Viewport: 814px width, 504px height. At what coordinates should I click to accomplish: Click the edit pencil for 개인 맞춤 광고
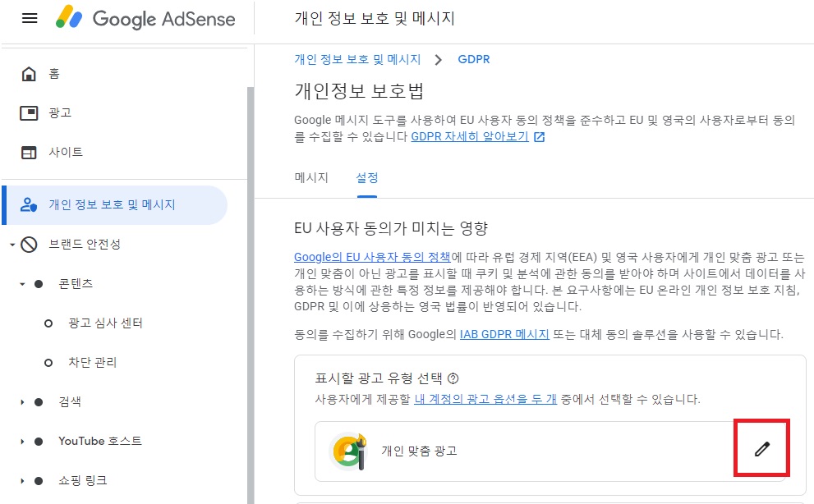pyautogui.click(x=761, y=449)
